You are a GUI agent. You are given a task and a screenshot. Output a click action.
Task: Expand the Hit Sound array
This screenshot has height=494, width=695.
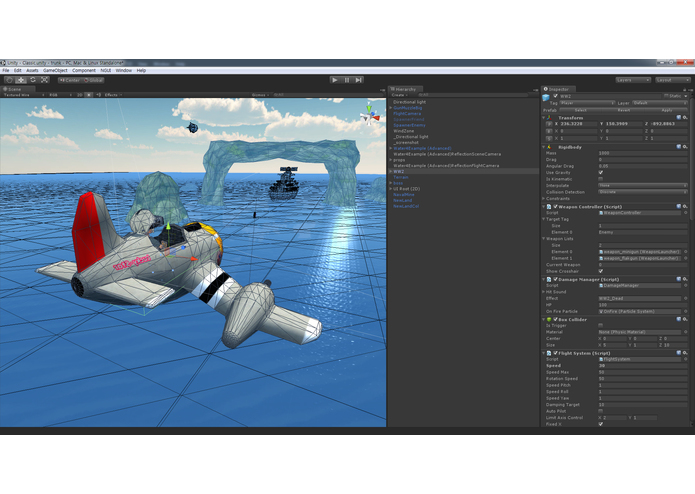click(x=544, y=292)
